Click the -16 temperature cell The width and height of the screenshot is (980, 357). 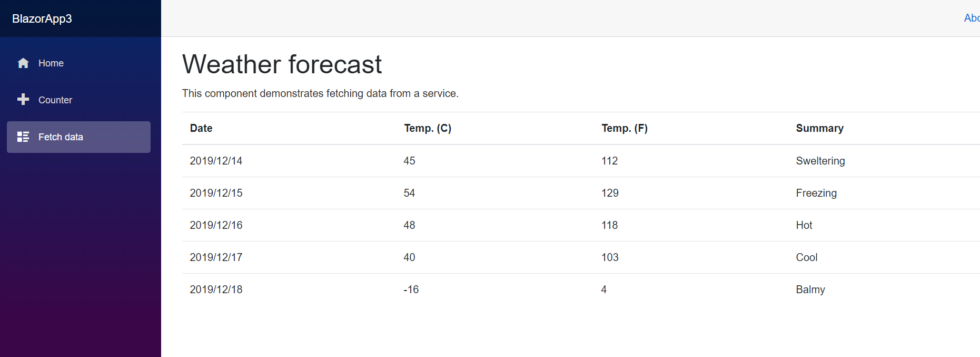(x=411, y=290)
